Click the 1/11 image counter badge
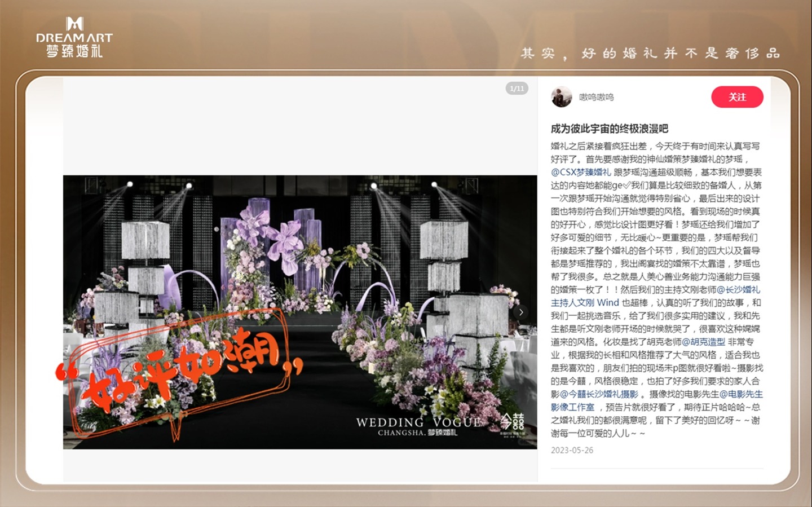Image resolution: width=812 pixels, height=507 pixels. pos(517,89)
